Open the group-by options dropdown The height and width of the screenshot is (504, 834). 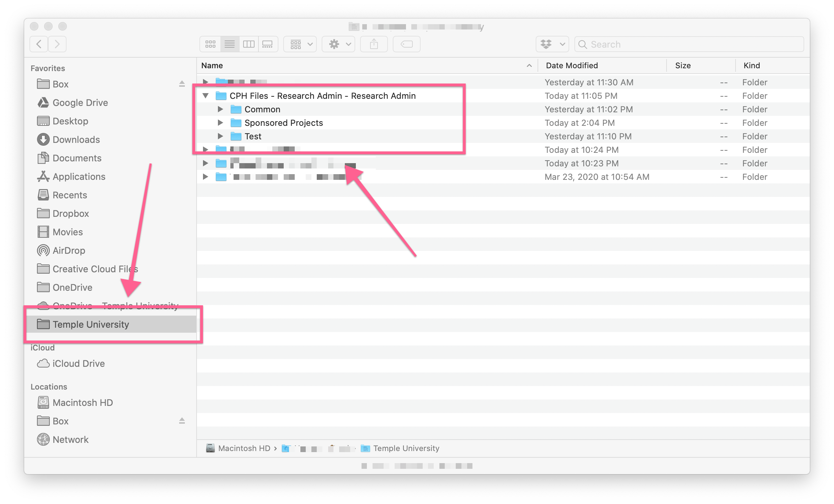[300, 44]
